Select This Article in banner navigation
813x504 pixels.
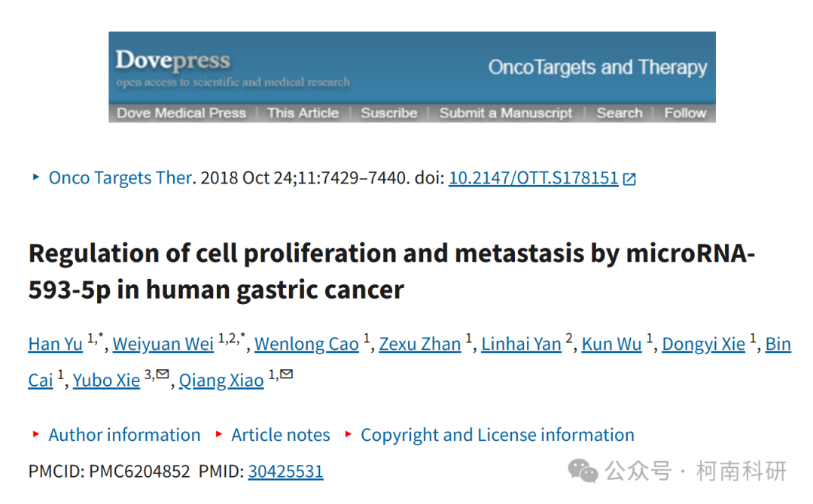click(303, 113)
